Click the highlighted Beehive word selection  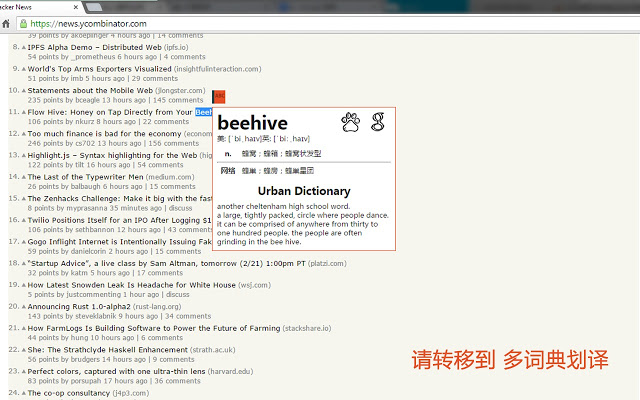pos(204,112)
